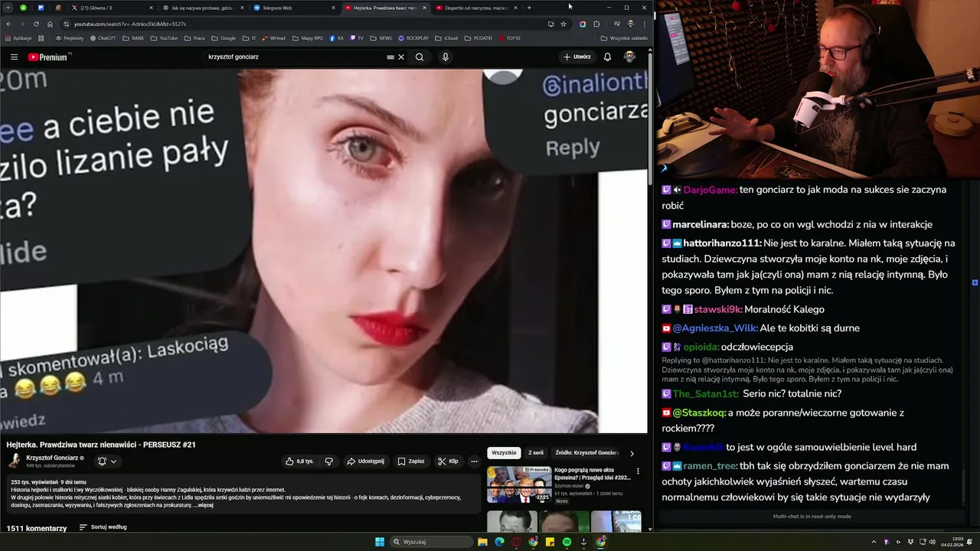Open the TOP10 bookmark
Screen dimensions: 980x551
tap(510, 37)
